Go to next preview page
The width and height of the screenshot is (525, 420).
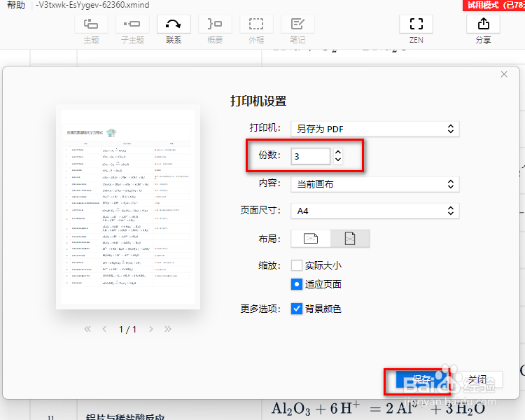point(151,329)
